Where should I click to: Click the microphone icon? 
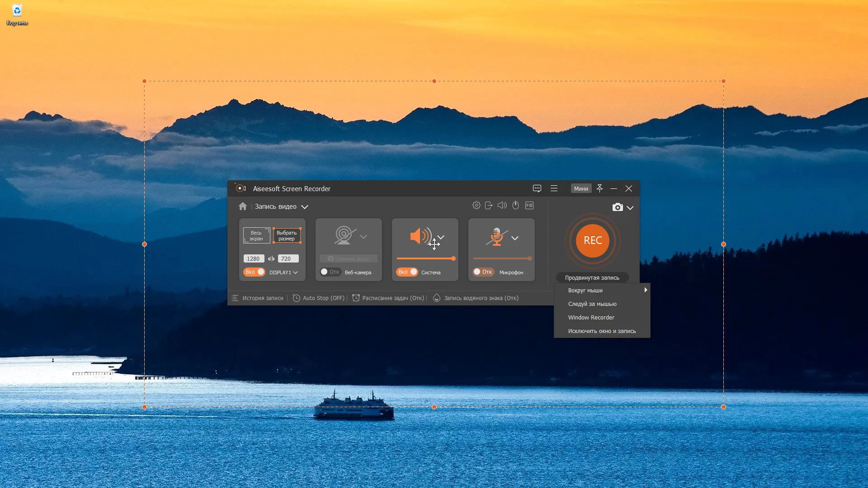(496, 237)
